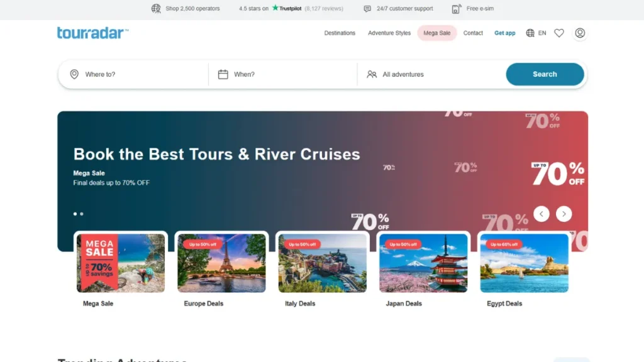Screen dimensions: 644x362
Task: Click the 8,127 reviews text
Action: (x=324, y=9)
